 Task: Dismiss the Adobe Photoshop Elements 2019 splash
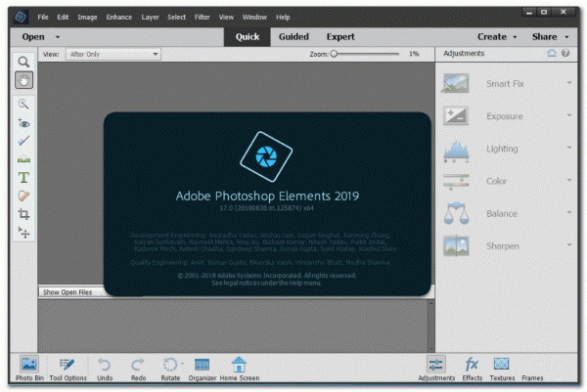267,204
